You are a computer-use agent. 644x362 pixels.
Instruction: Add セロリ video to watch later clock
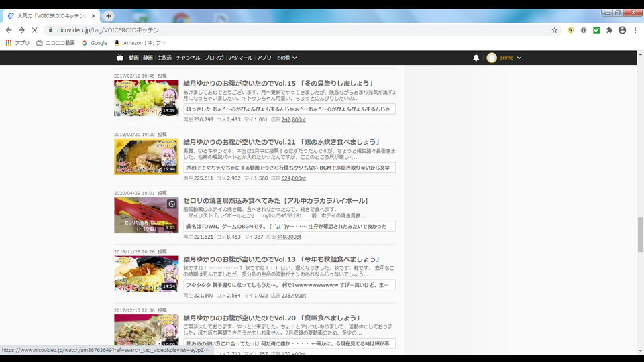(172, 204)
